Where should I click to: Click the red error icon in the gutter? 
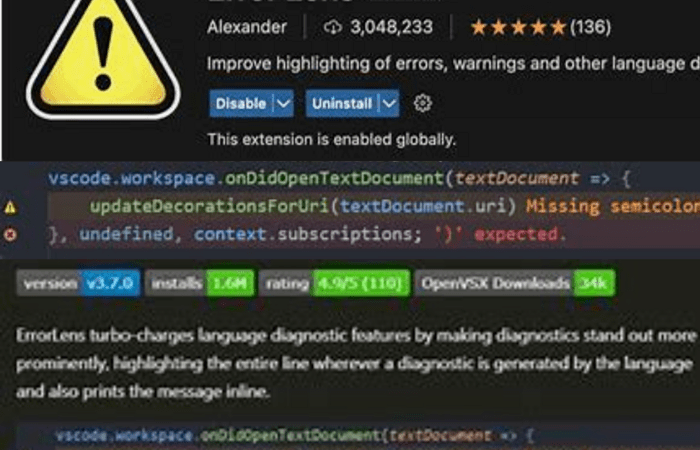coord(10,234)
